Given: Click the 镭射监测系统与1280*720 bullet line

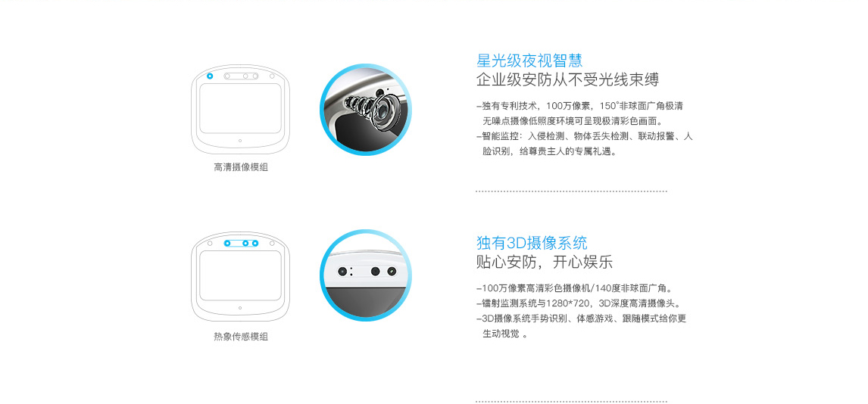Looking at the screenshot, I should (579, 303).
